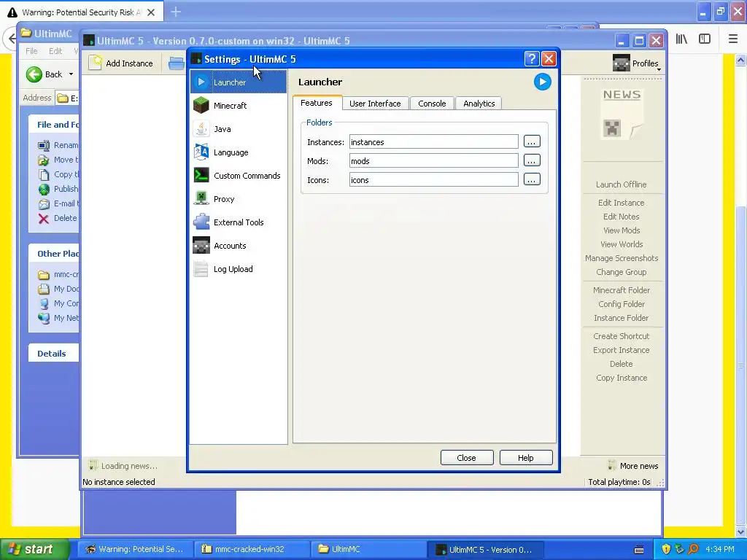Viewport: 747px width, 560px height.
Task: Open My Documents in Other Places
Action: pyautogui.click(x=59, y=289)
